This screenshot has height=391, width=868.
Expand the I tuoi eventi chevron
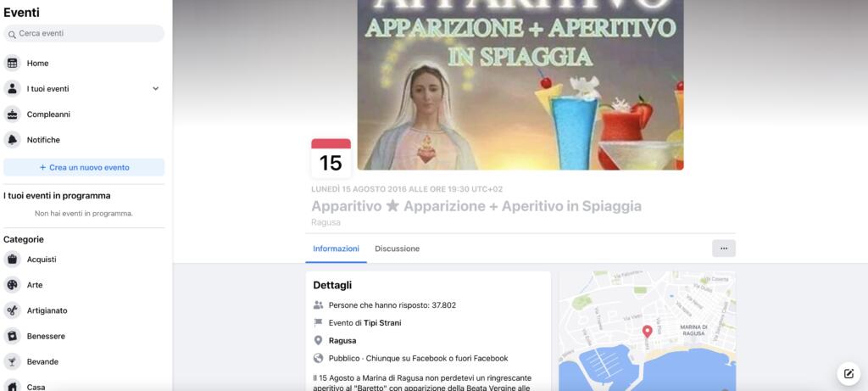[x=156, y=88]
